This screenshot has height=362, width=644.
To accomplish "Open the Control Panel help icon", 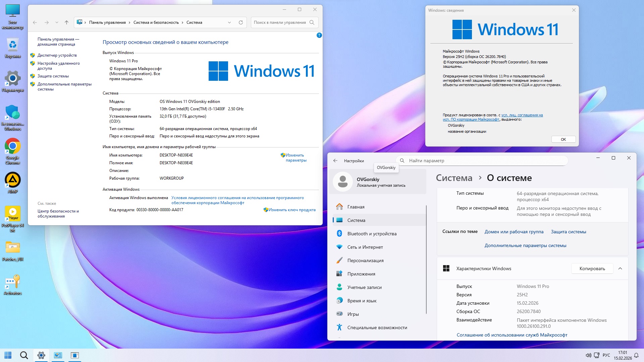I will coord(319,35).
